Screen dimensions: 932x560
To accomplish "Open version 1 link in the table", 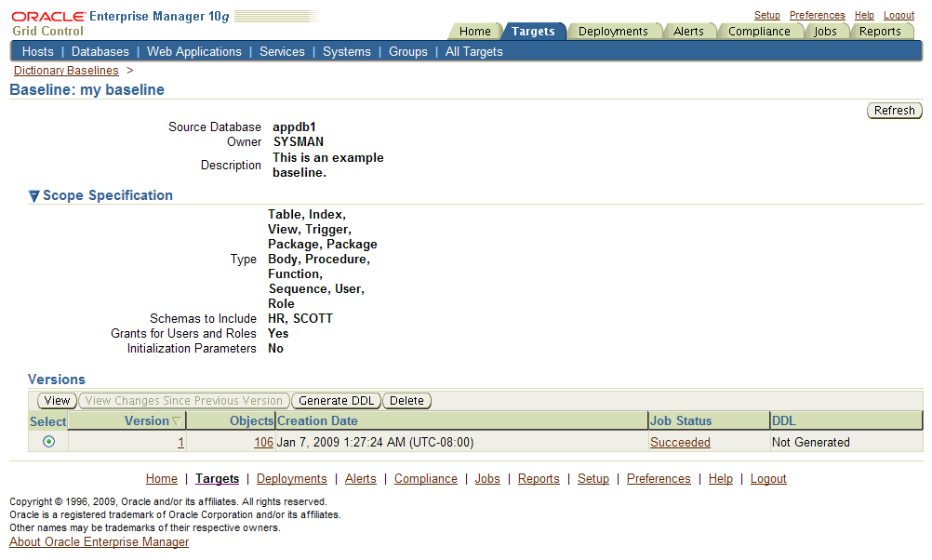I will pyautogui.click(x=180, y=442).
